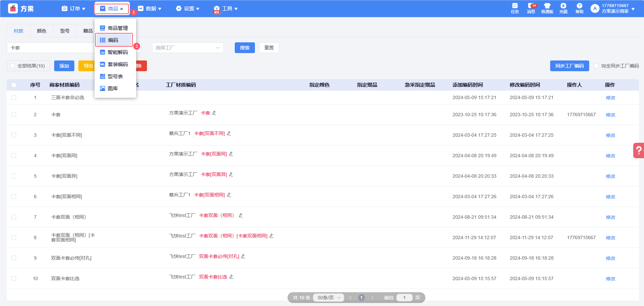Check the 全部结果(10) checkbox
The width and height of the screenshot is (644, 306).
(x=13, y=66)
